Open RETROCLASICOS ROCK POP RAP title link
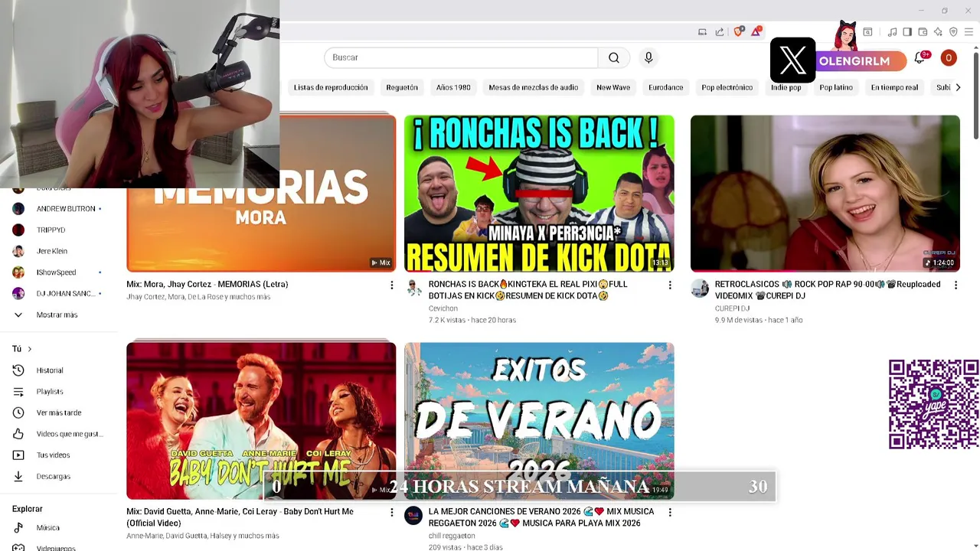Screen dimensions: 980x551 coord(828,290)
